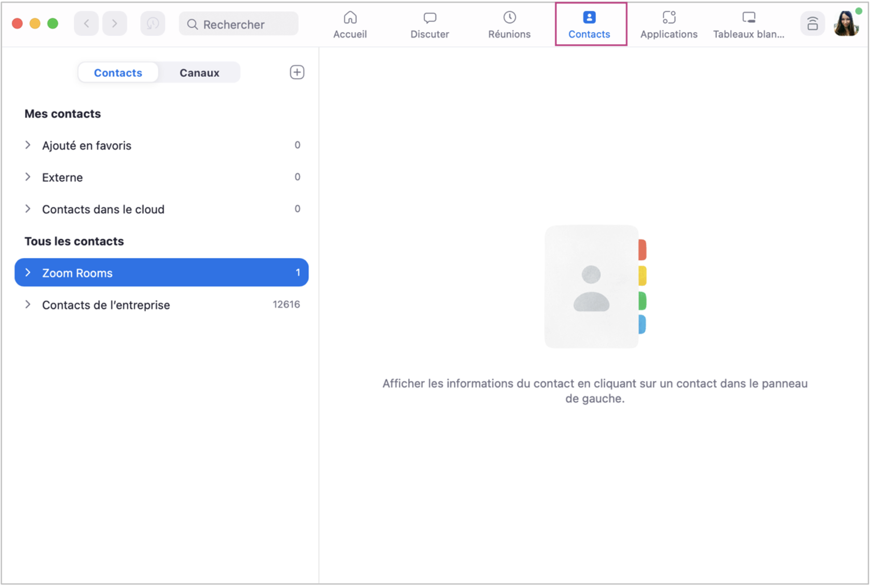Select Contacts in the top navigation

[589, 24]
